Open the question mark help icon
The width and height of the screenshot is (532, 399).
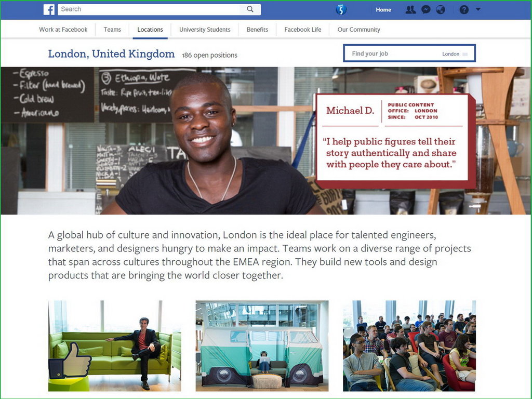(x=464, y=9)
